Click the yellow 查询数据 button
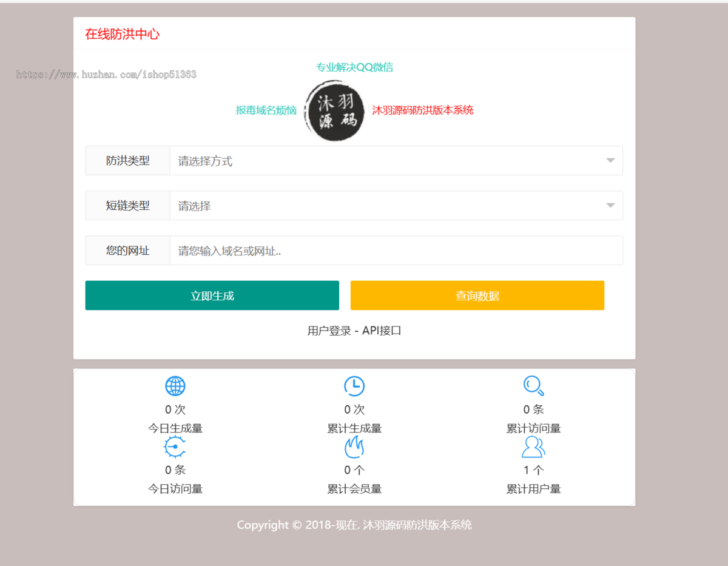Screen dimensions: 728x566 [477, 295]
